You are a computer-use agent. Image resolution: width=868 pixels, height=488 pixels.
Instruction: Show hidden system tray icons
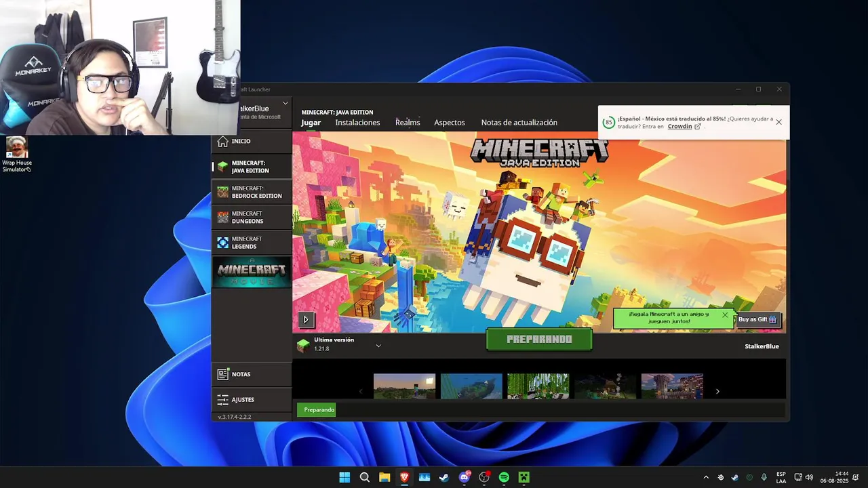coord(706,477)
